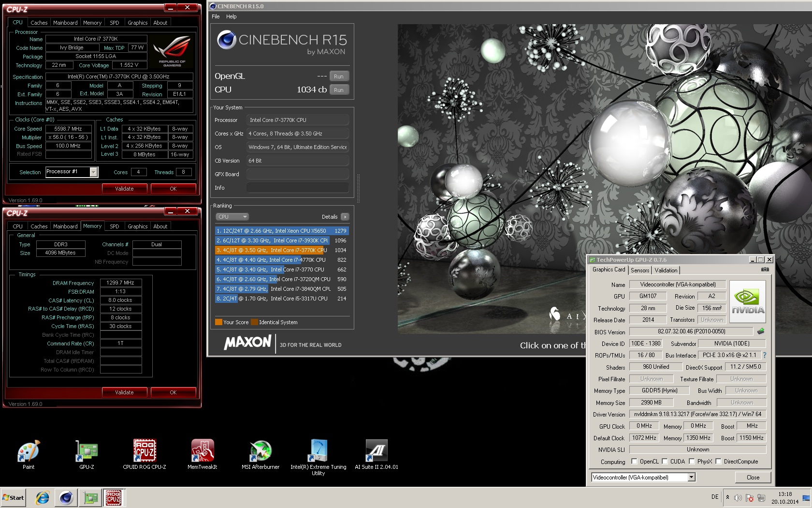
Task: Click the Details arrow in Ranking
Action: pos(345,217)
